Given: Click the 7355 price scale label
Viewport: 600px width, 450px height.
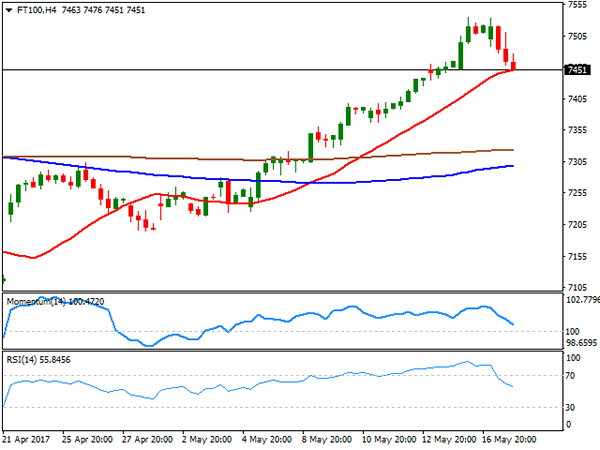Looking at the screenshot, I should (x=577, y=130).
